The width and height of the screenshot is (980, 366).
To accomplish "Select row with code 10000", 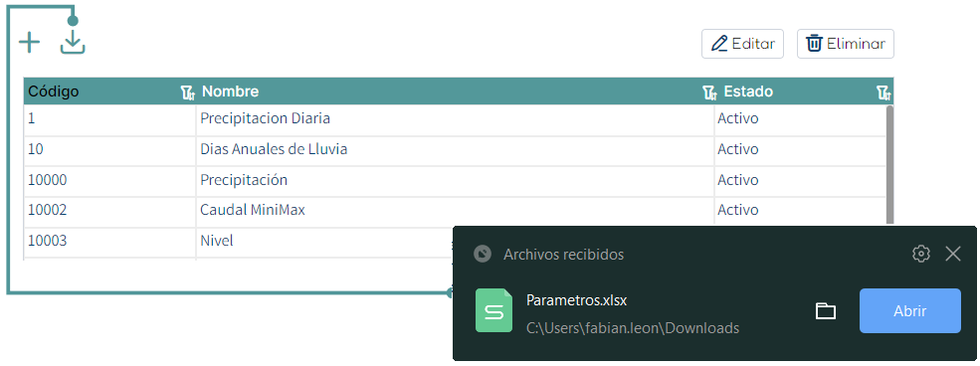I will pos(455,180).
